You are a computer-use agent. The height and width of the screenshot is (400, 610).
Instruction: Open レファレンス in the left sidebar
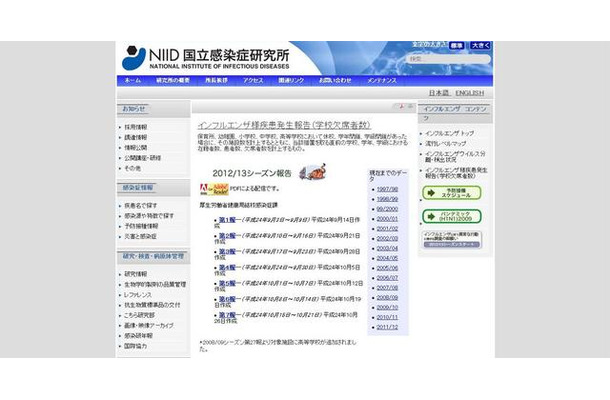click(138, 295)
